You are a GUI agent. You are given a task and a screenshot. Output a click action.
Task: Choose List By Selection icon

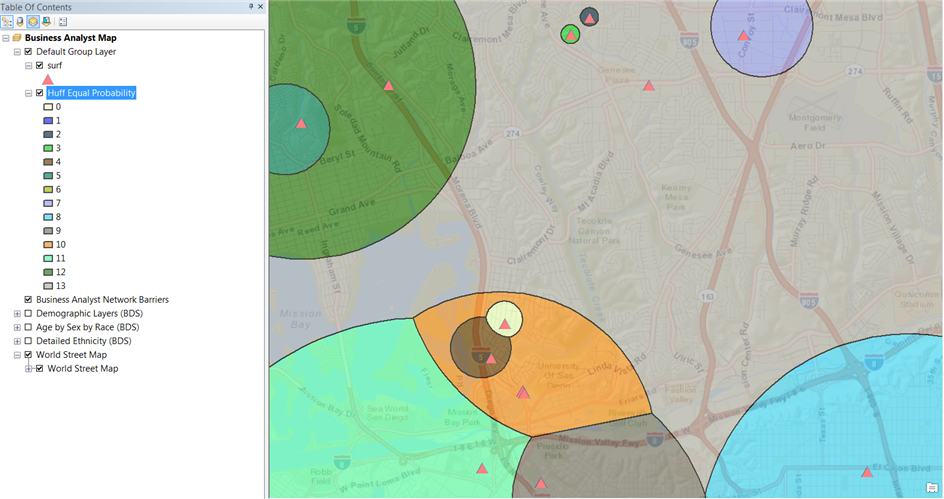click(x=46, y=21)
